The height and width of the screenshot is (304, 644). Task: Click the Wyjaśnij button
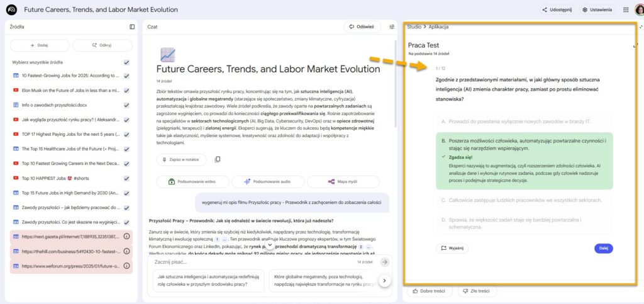click(x=452, y=248)
